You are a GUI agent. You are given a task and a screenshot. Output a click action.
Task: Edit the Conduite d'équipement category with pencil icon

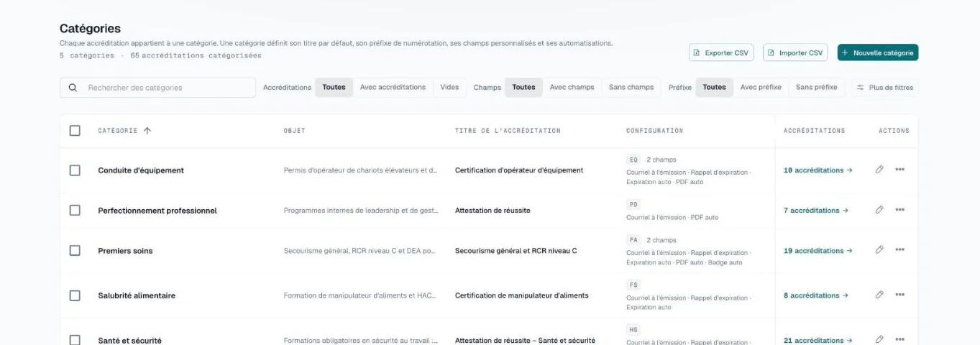(879, 170)
